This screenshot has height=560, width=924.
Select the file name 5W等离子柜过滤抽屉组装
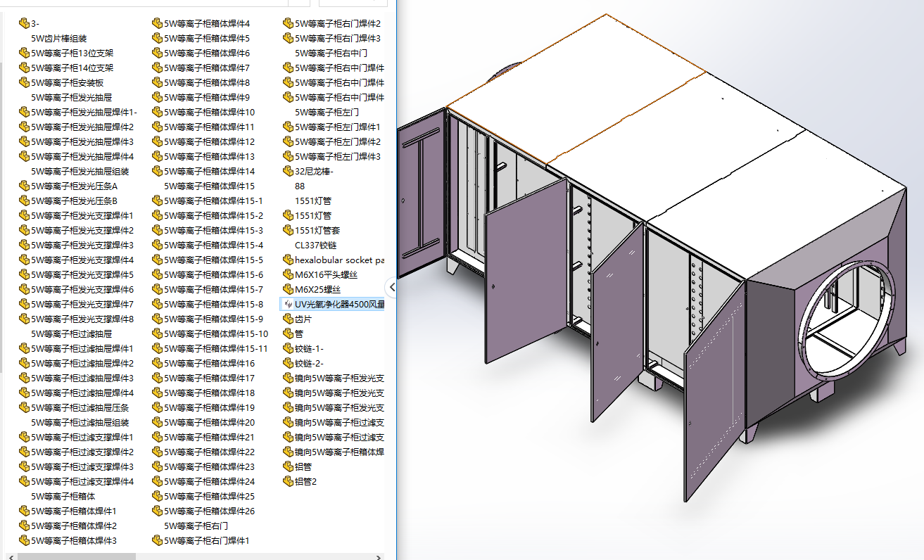(x=80, y=422)
